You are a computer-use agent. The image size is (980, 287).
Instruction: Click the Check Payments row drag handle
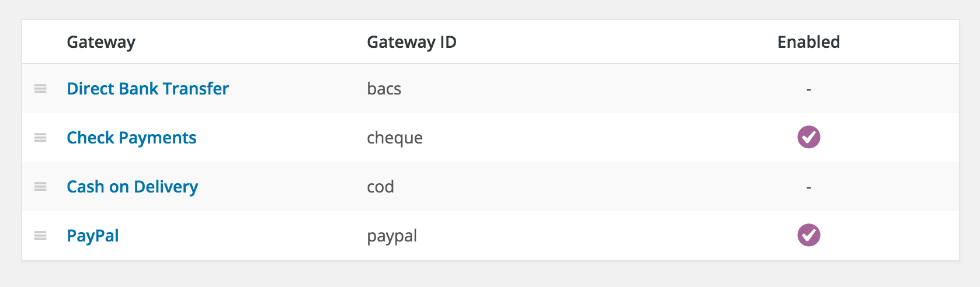40,138
